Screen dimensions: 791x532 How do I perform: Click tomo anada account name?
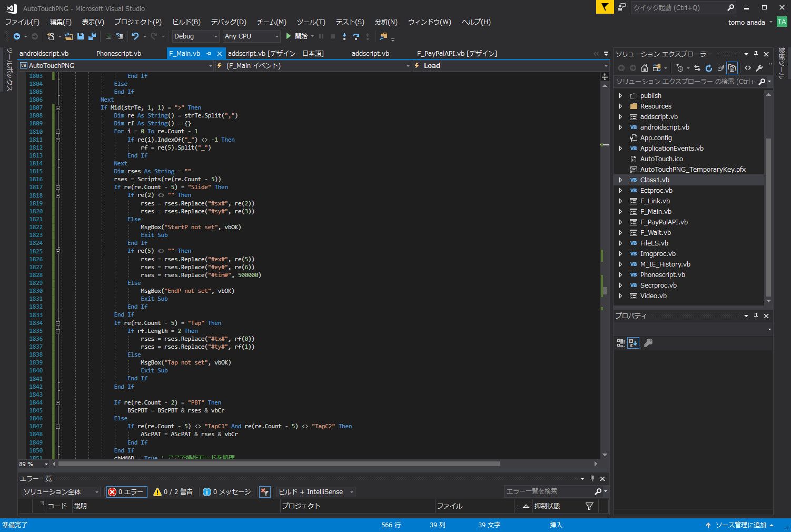pos(746,22)
